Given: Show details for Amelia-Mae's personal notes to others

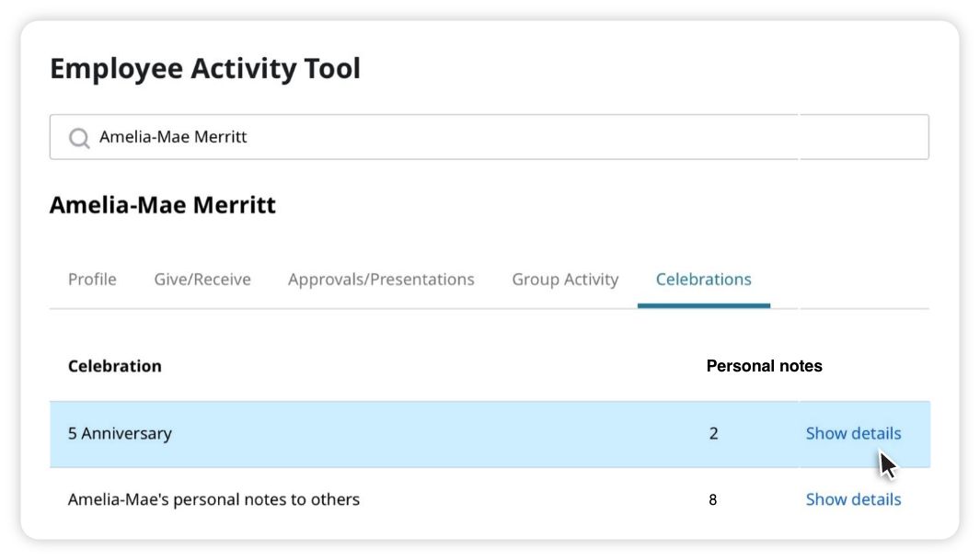Looking at the screenshot, I should pyautogui.click(x=853, y=499).
